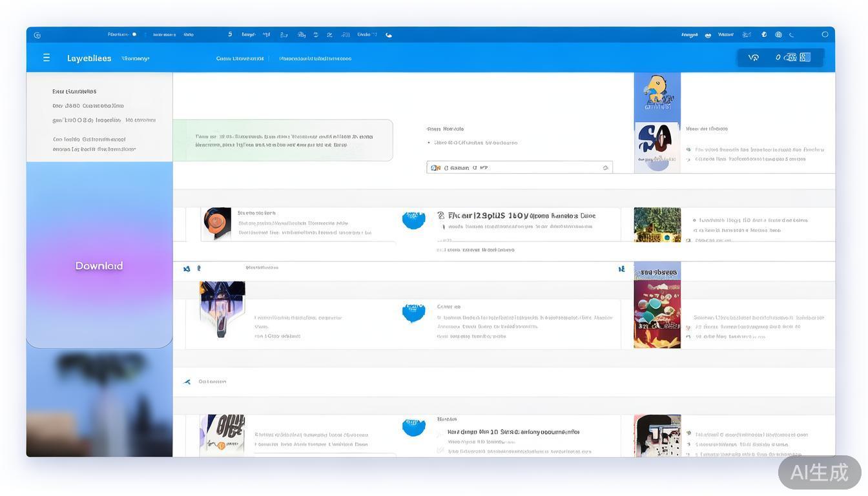Toggle the small dot indicator in top bar left
This screenshot has width=868, height=496.
pos(134,34)
